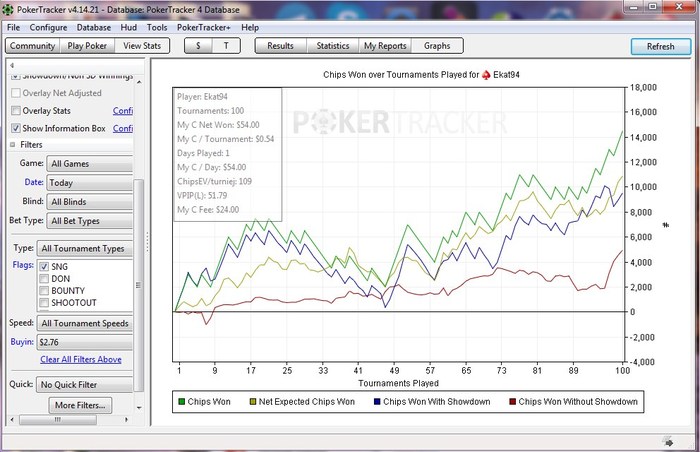Open the Database menu
700x452 pixels.
tap(94, 27)
